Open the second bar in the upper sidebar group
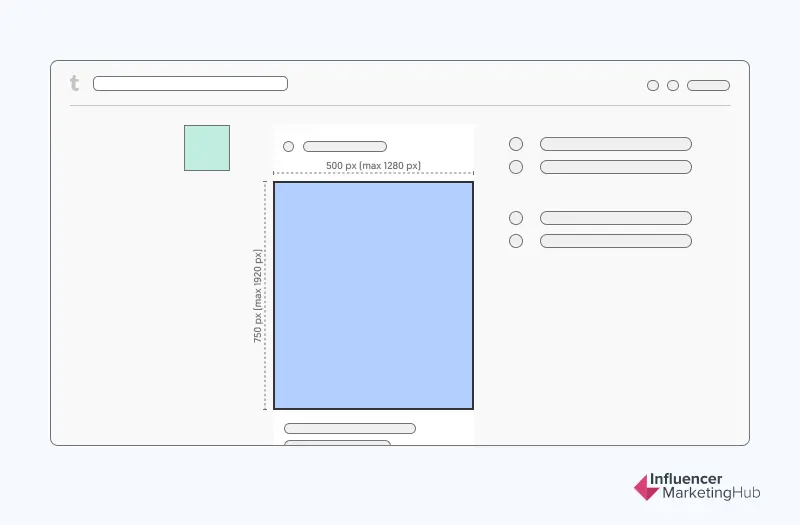Screen dimensions: 800x525 616,167
